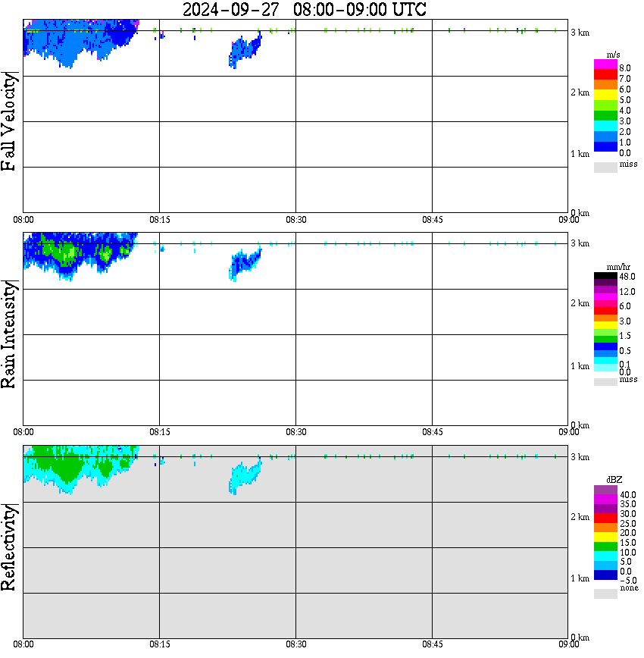Pick the purple 12.0 mm/hr swatch
Screen dimensions: 644x658
click(605, 290)
